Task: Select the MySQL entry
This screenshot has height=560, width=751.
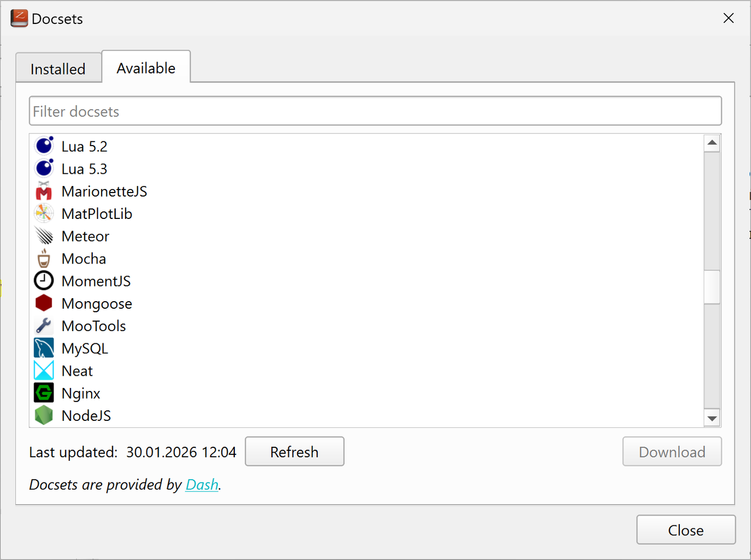Action: click(x=366, y=348)
